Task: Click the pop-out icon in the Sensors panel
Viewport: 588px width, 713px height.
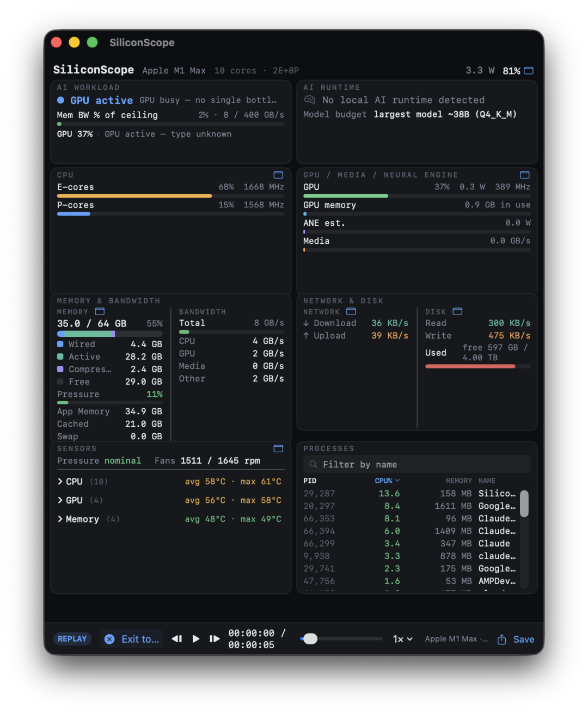Action: (278, 448)
